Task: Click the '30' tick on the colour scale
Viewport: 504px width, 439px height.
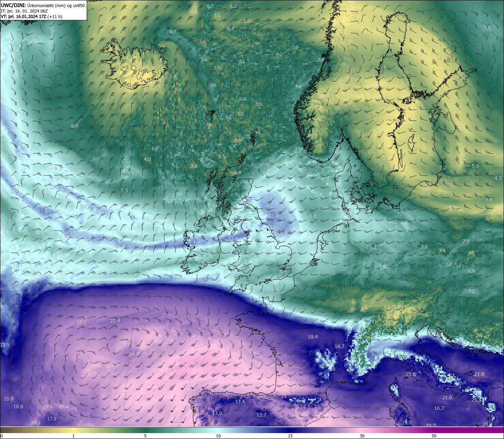Action: (x=362, y=436)
